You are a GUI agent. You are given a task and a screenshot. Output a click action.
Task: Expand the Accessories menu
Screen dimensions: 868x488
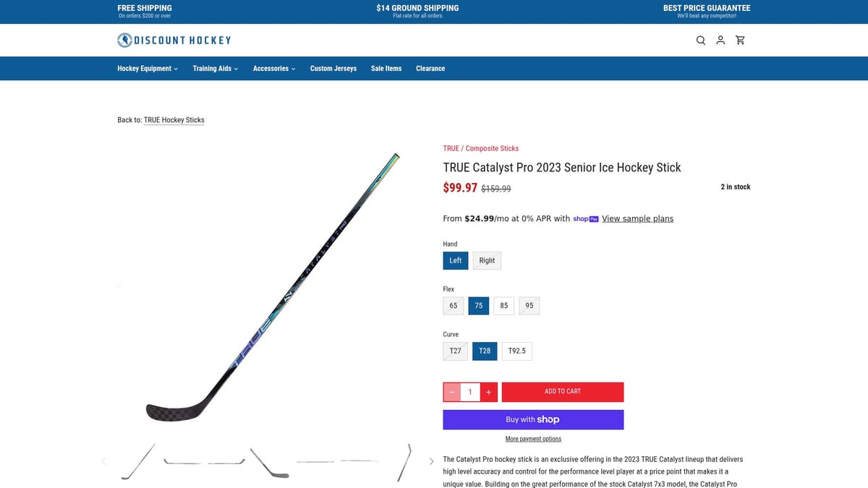click(273, 68)
